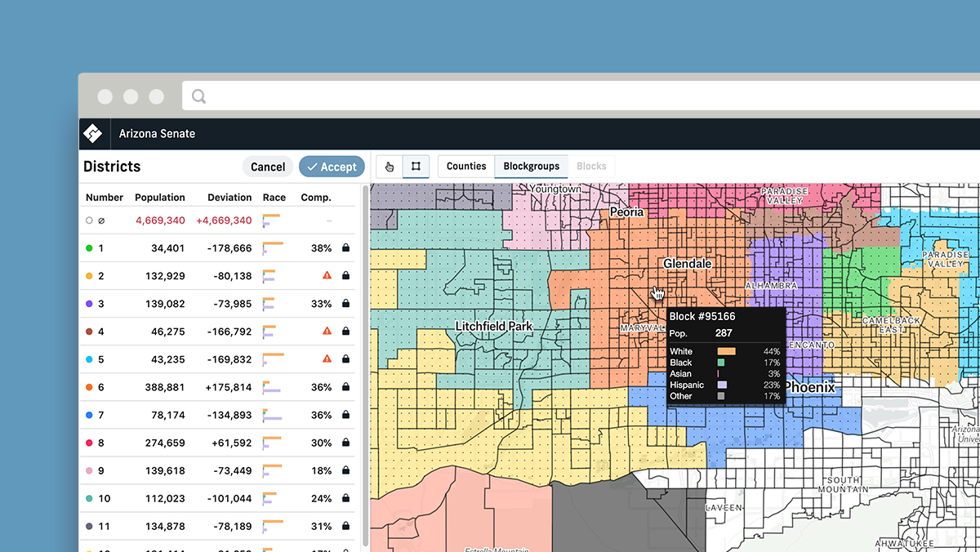Image resolution: width=980 pixels, height=552 pixels.
Task: Cancel the current districting changes
Action: click(268, 166)
